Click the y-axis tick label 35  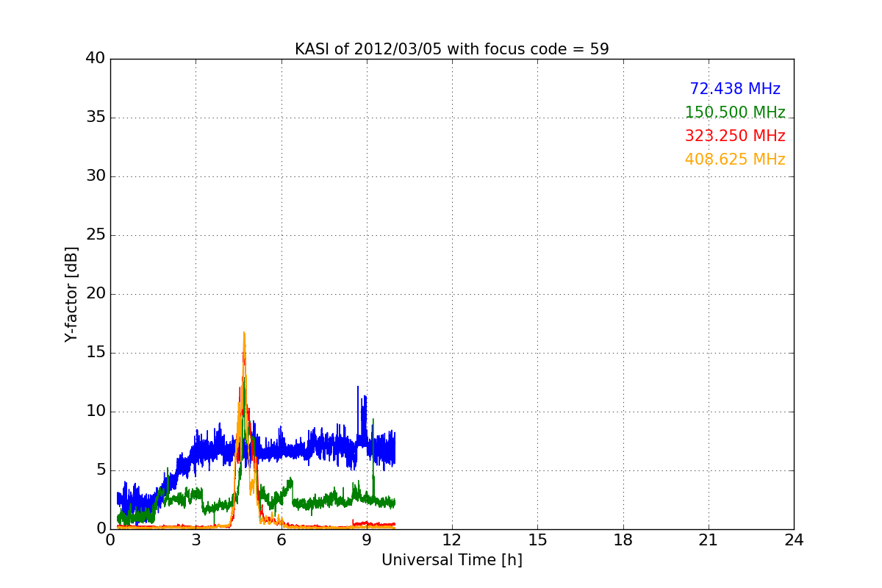click(96, 118)
